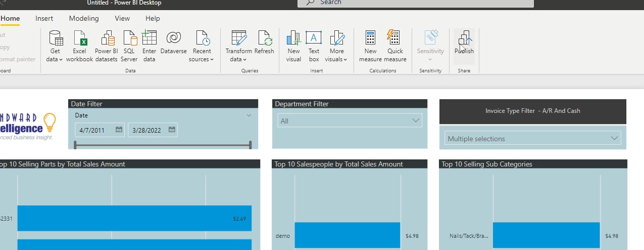Expand Transform data dropdown arrow

[x=244, y=60]
